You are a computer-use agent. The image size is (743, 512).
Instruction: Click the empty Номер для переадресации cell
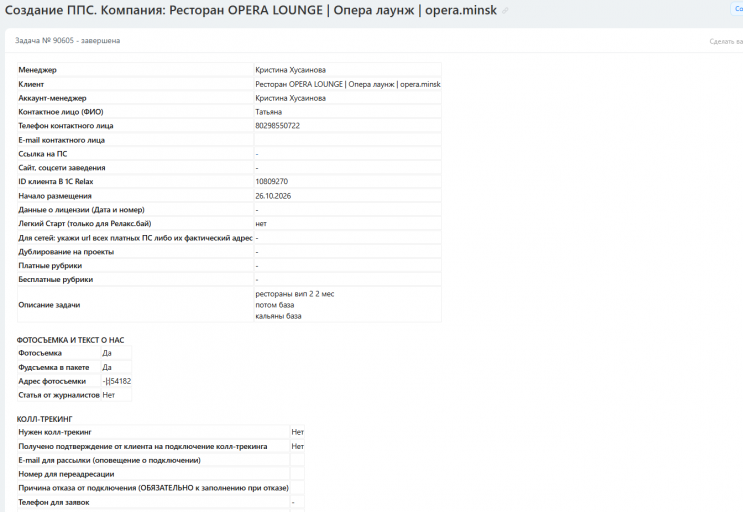tap(297, 474)
